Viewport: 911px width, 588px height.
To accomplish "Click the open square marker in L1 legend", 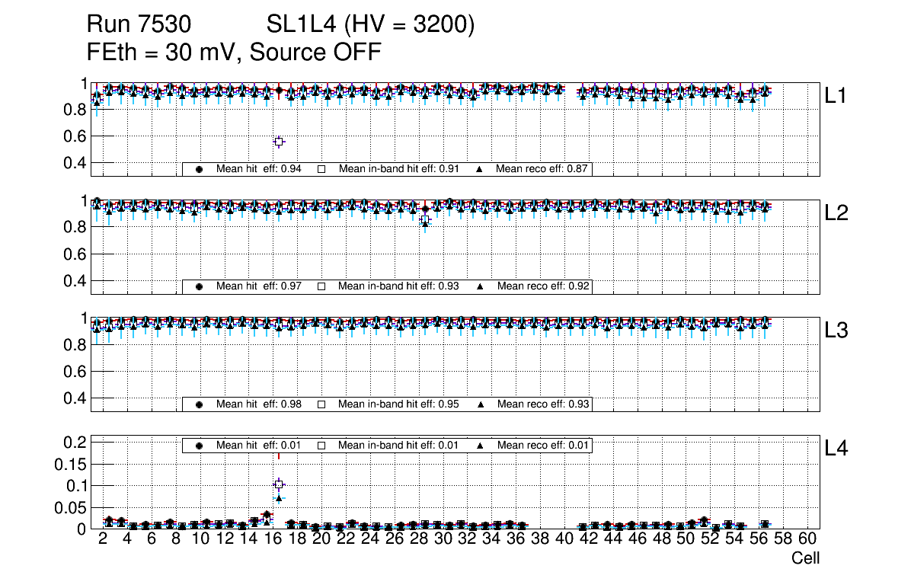I will coord(321,169).
